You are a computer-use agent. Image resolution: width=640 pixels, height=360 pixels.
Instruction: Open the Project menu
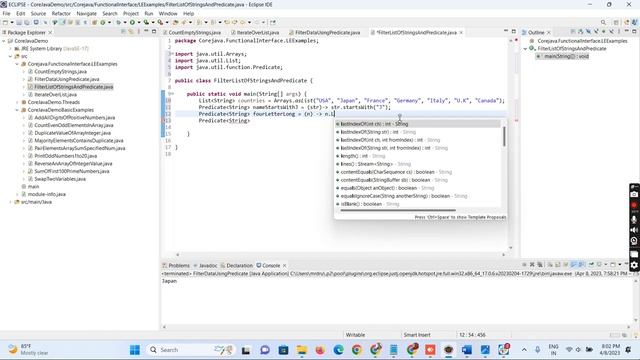(x=131, y=13)
